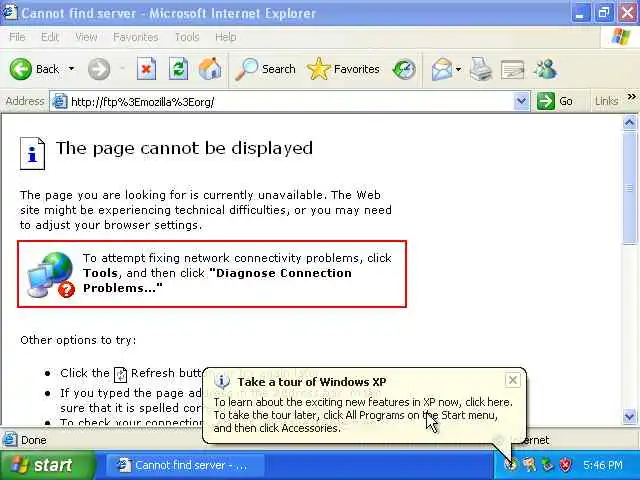Screen dimensions: 640x480
Task: Open the Edit menu
Action: click(50, 37)
